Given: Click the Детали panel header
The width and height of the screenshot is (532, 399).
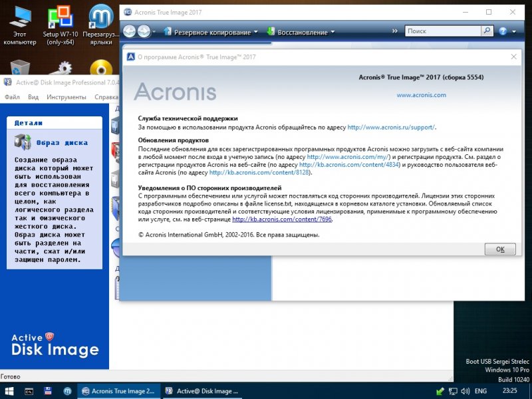Looking at the screenshot, I should [55, 123].
